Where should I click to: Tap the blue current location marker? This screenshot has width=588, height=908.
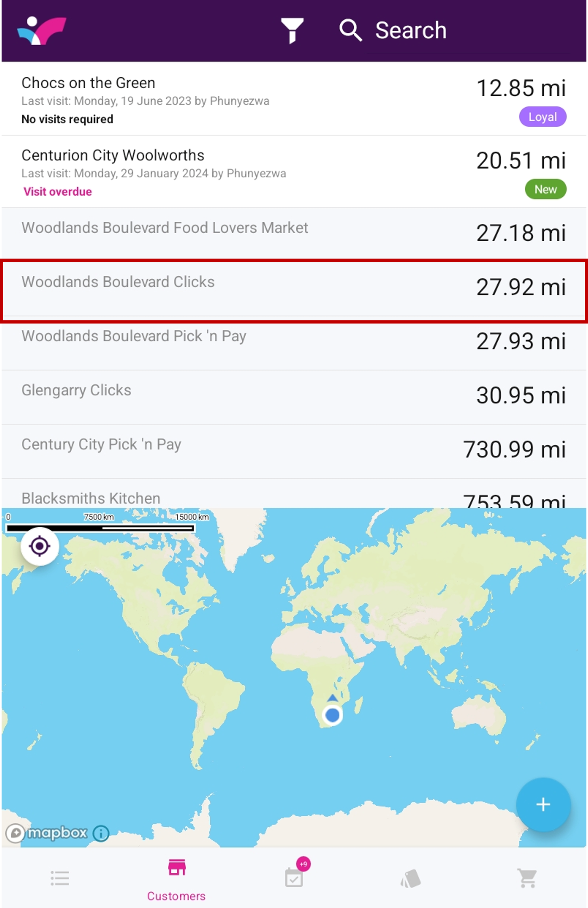332,715
